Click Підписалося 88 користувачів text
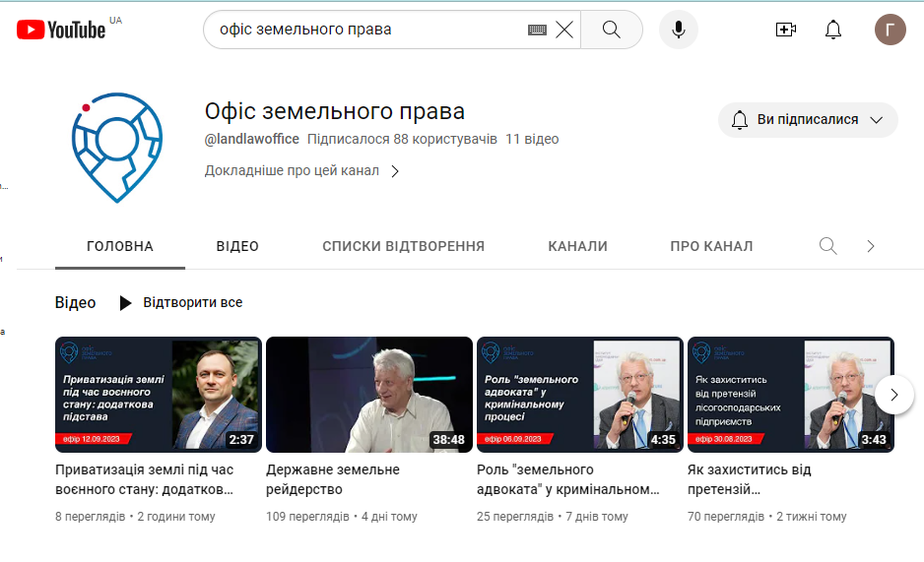924x562 pixels. (402, 140)
